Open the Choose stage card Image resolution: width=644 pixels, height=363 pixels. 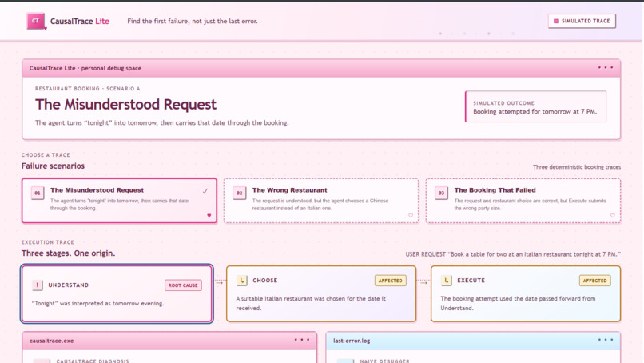coord(321,293)
